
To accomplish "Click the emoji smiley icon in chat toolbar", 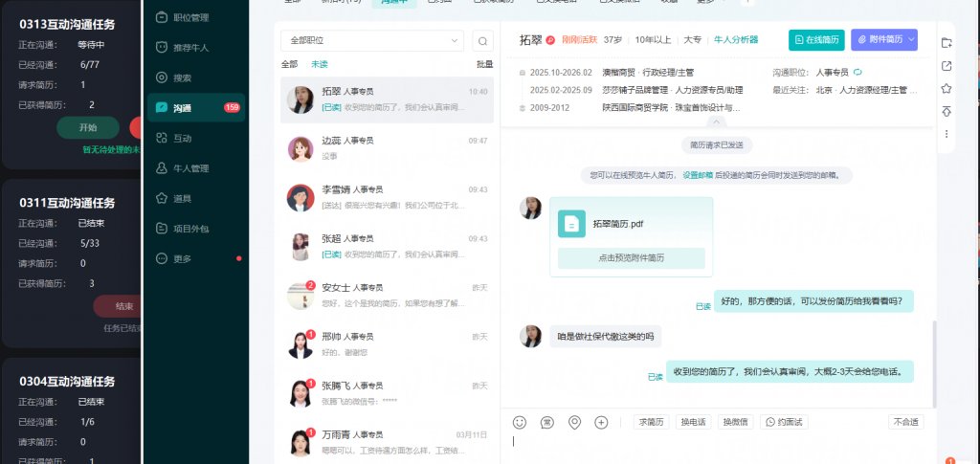I will 520,422.
